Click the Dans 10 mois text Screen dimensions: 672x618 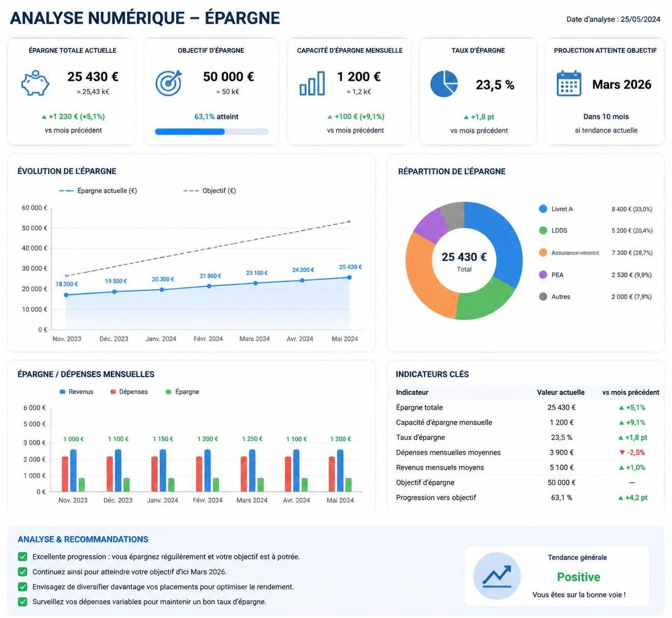pos(606,117)
